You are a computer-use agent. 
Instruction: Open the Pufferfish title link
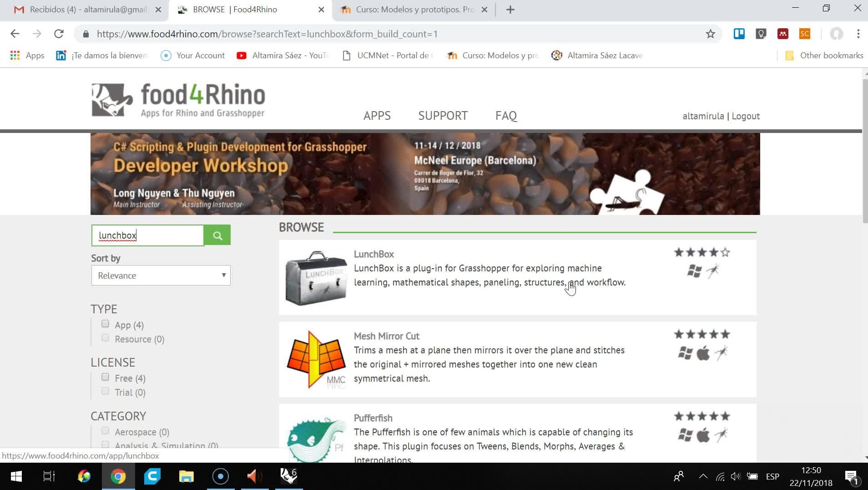click(x=373, y=418)
